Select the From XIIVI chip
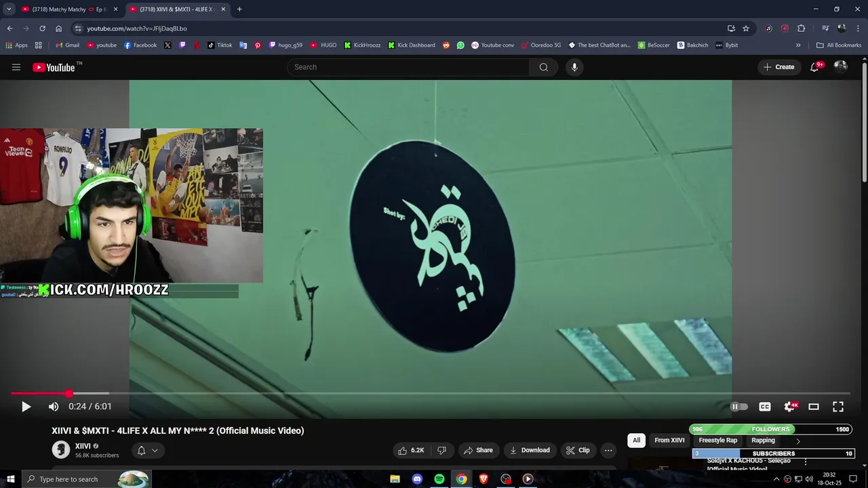868x488 pixels. click(x=669, y=441)
